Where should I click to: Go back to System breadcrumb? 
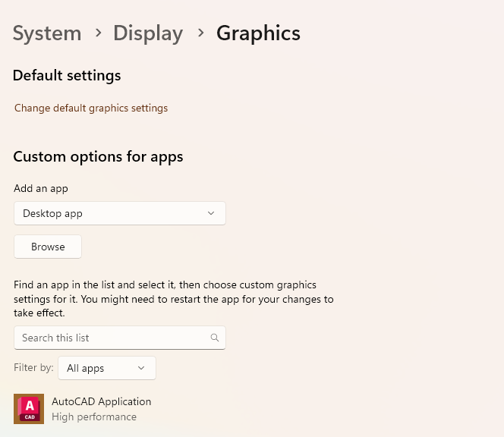[47, 33]
